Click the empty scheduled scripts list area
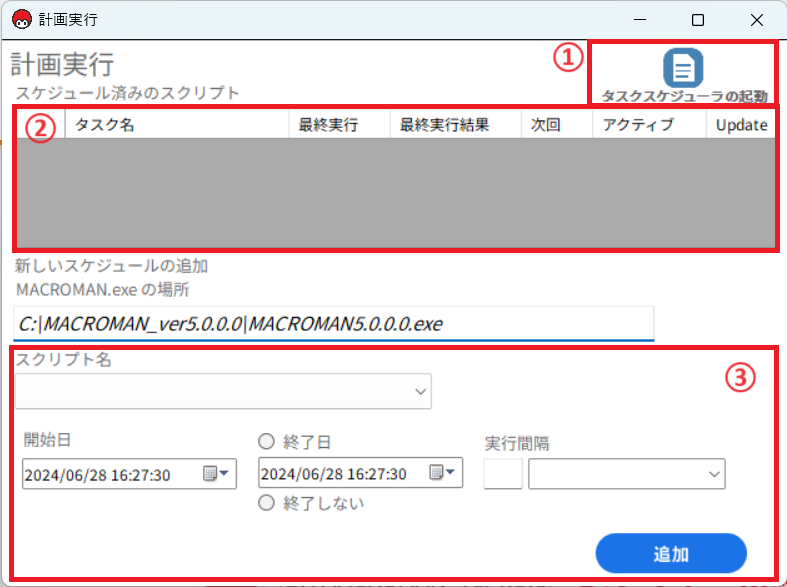The width and height of the screenshot is (787, 587). pyautogui.click(x=396, y=193)
